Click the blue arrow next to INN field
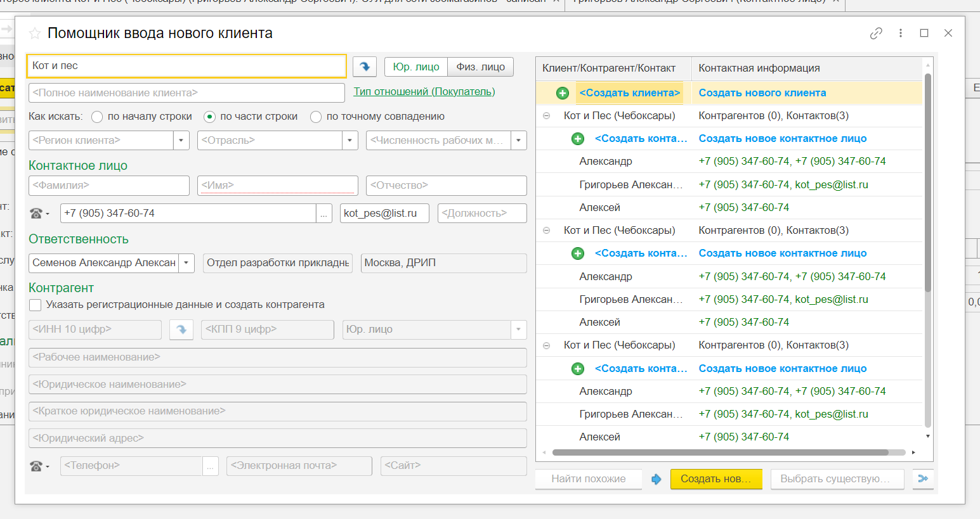This screenshot has width=980, height=519. click(x=181, y=330)
